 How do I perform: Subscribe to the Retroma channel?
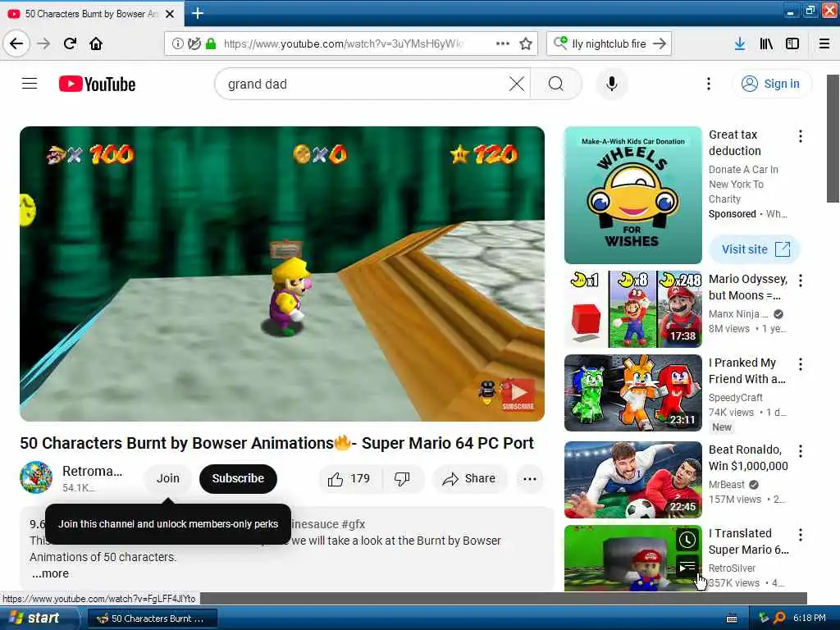click(x=238, y=478)
